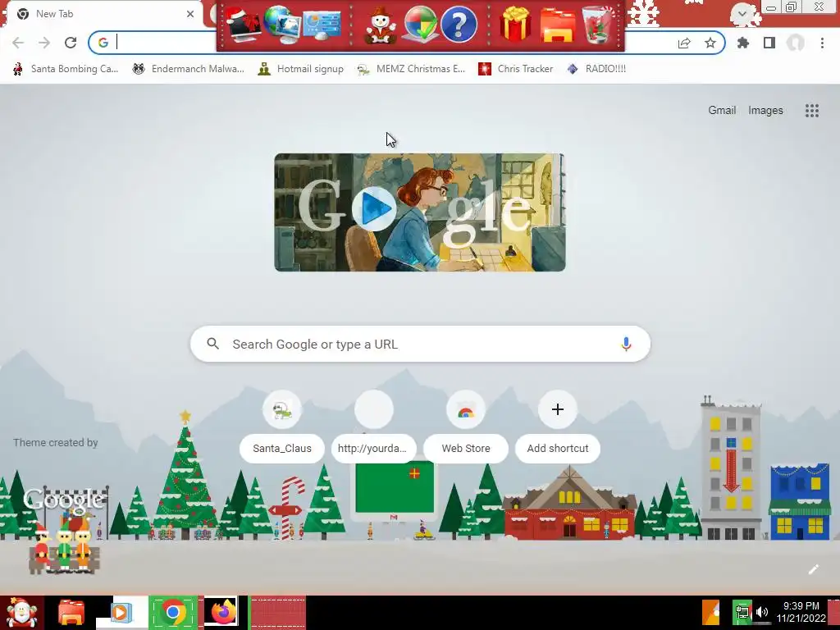840x630 pixels.
Task: Open the Extensions puzzle icon
Action: tap(743, 43)
